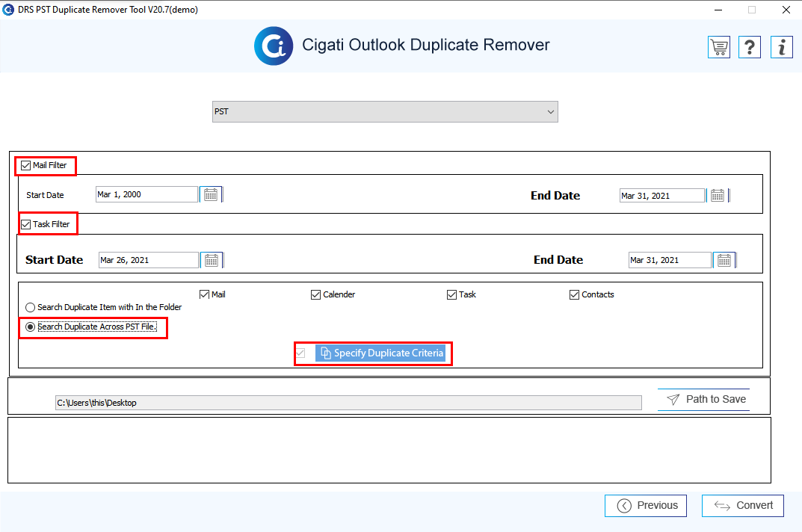This screenshot has height=532, width=802.
Task: Click the Specify Duplicate Criteria button
Action: click(x=380, y=353)
